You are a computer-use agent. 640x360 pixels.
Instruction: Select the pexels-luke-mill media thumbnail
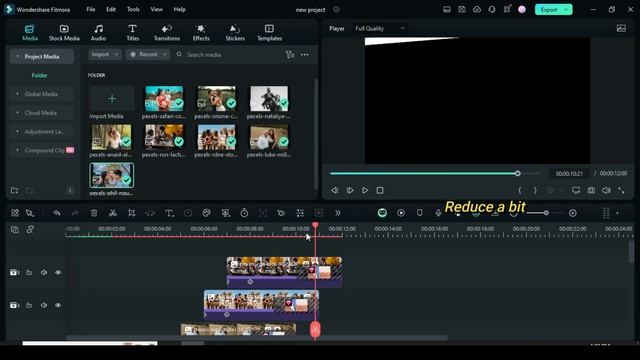click(x=269, y=137)
